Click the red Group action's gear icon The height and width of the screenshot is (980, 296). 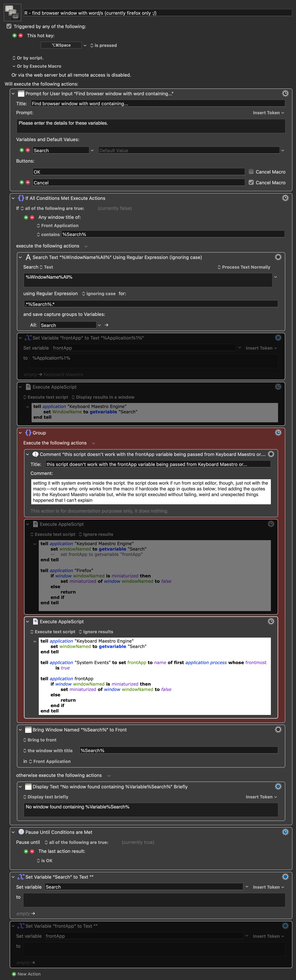click(278, 433)
